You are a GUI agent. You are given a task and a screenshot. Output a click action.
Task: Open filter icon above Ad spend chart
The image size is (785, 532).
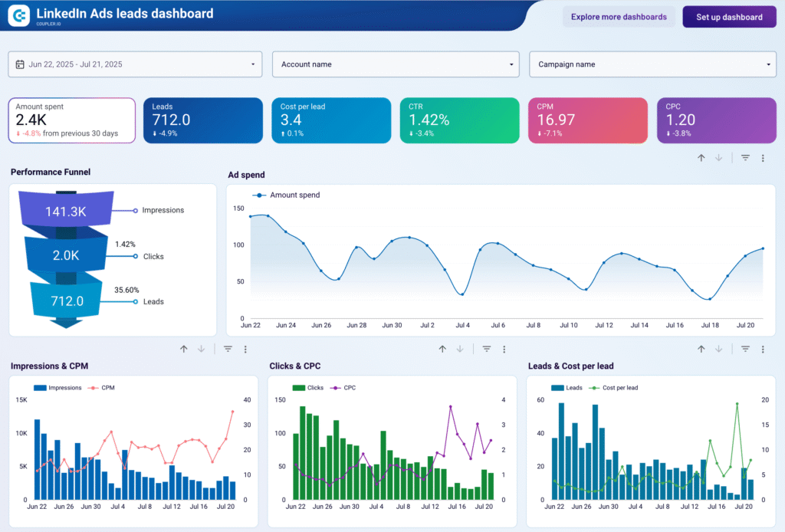pos(745,158)
